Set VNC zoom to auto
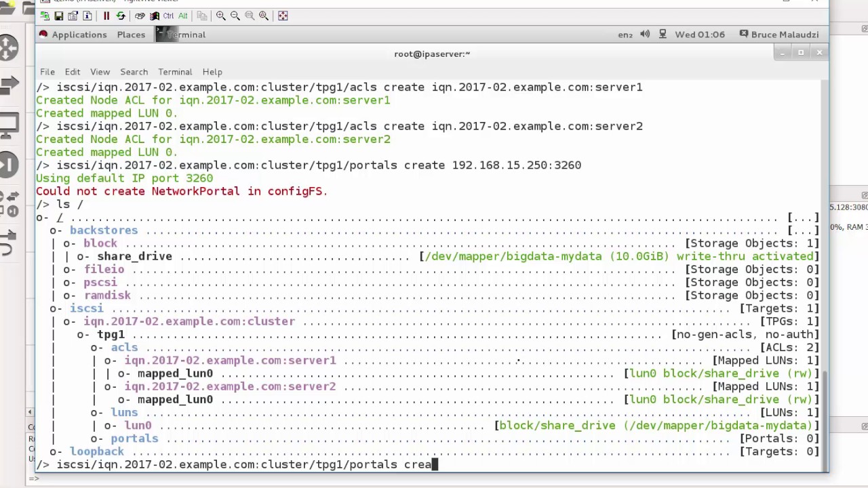868x488 pixels. pyautogui.click(x=264, y=16)
